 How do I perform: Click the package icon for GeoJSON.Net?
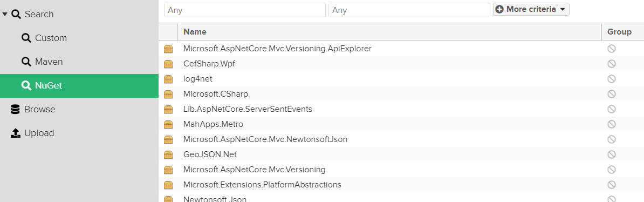(x=168, y=154)
